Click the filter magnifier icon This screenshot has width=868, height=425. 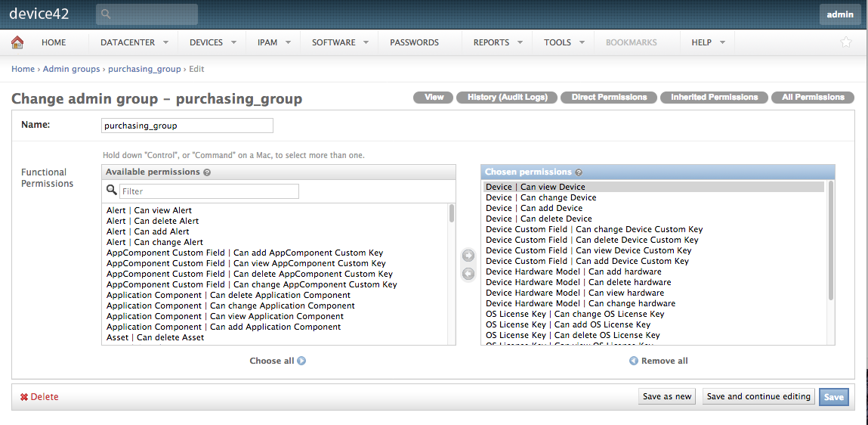click(111, 190)
